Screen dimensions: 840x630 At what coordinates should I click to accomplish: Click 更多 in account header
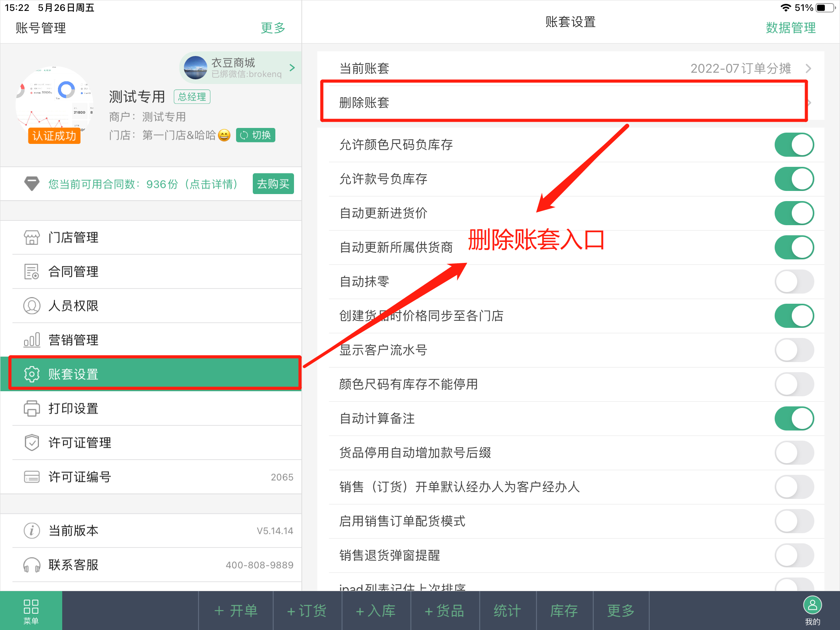point(273,28)
